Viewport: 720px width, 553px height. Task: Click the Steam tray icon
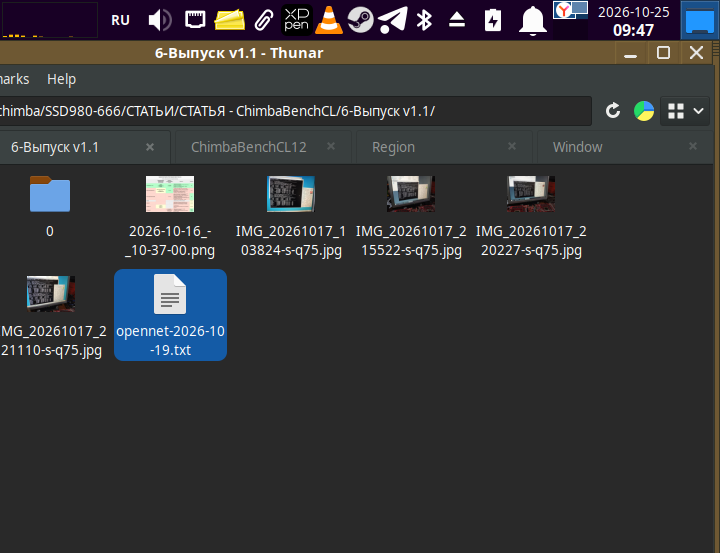360,20
